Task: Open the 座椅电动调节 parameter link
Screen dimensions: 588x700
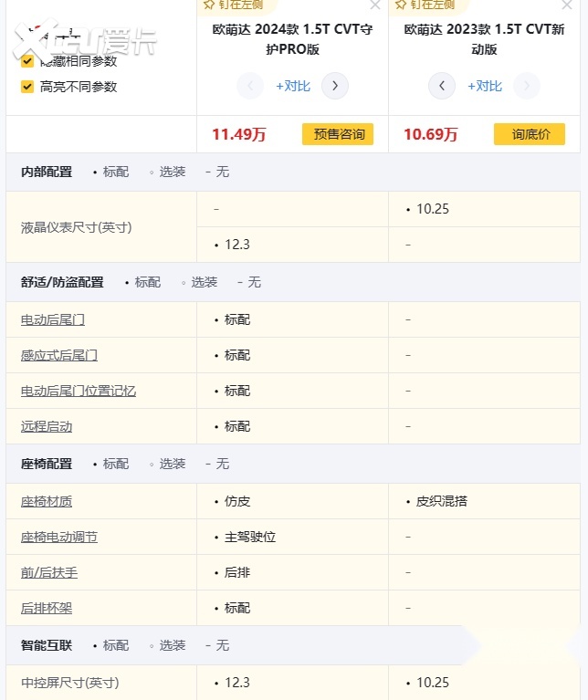Action: point(59,537)
